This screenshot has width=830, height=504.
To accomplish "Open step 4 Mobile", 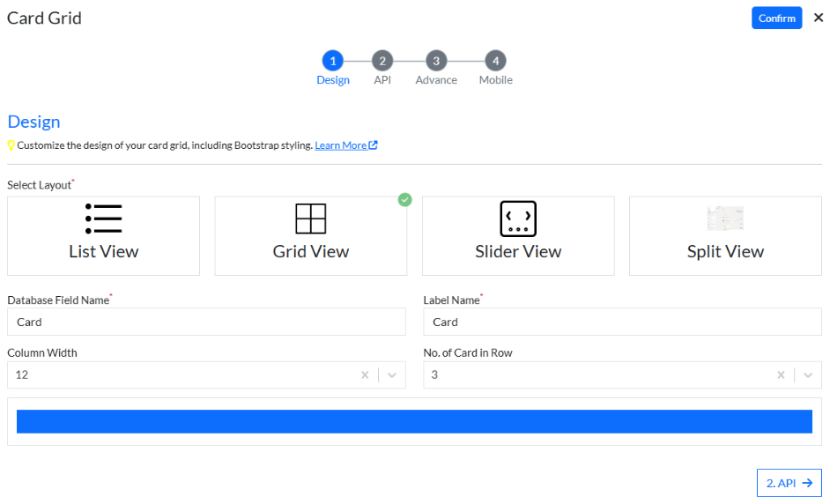I will pyautogui.click(x=495, y=61).
